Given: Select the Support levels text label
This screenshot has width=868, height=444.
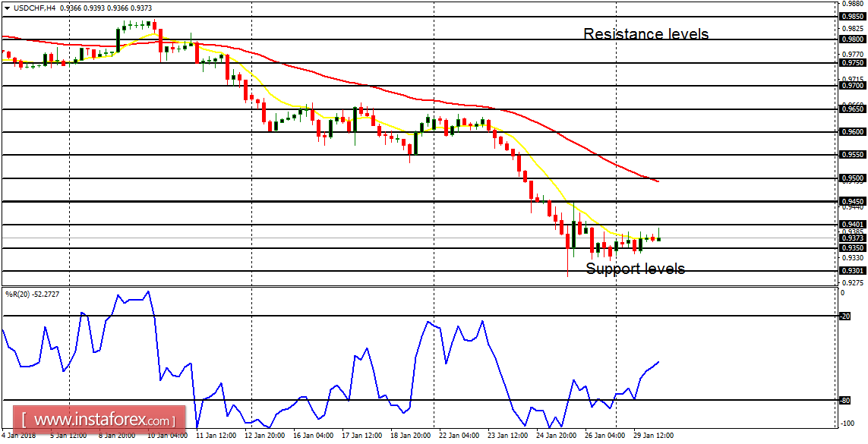Looking at the screenshot, I should (636, 269).
